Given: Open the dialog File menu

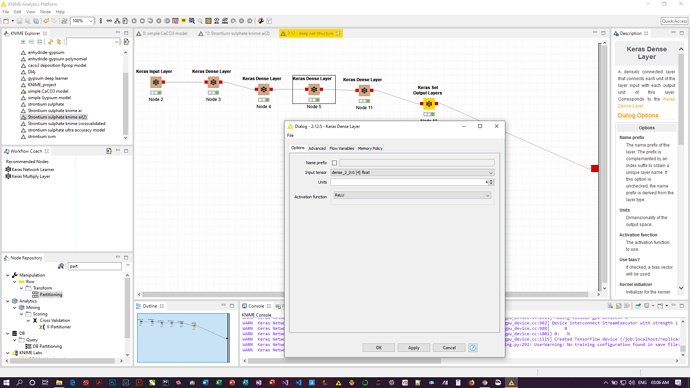Looking at the screenshot, I should pos(290,135).
